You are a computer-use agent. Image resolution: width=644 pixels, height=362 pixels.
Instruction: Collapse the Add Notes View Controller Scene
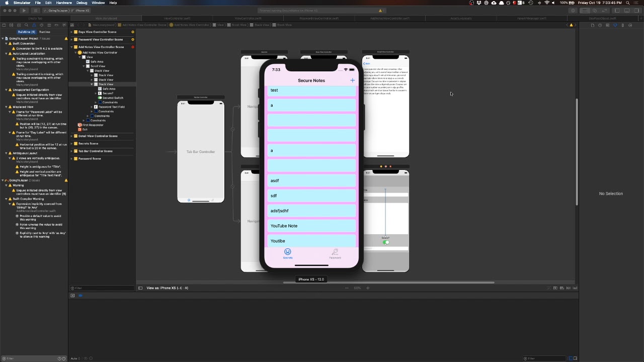pyautogui.click(x=71, y=47)
